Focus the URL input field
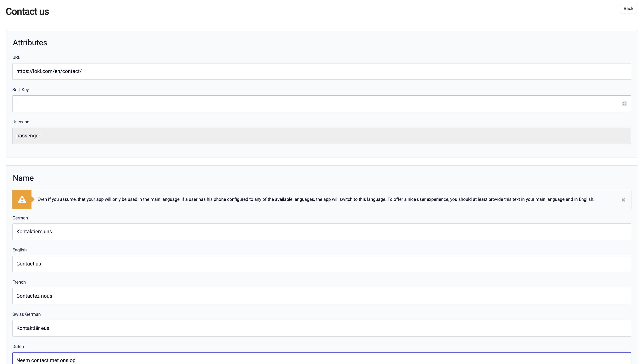 (x=322, y=72)
